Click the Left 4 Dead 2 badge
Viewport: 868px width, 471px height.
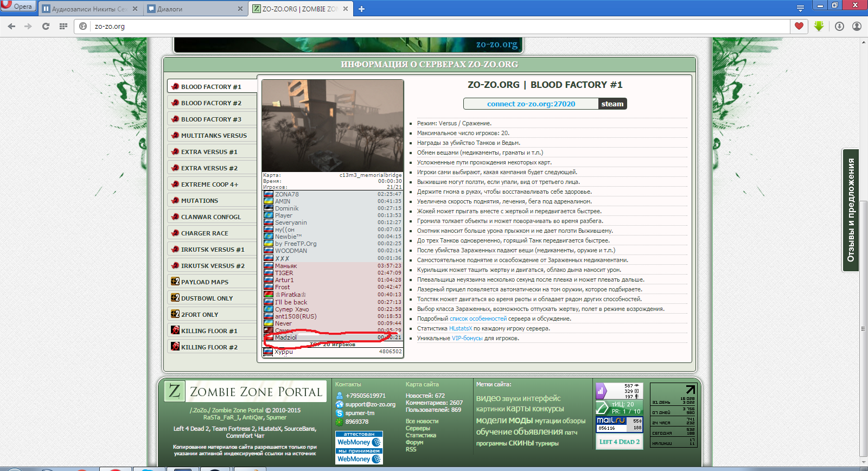click(619, 442)
